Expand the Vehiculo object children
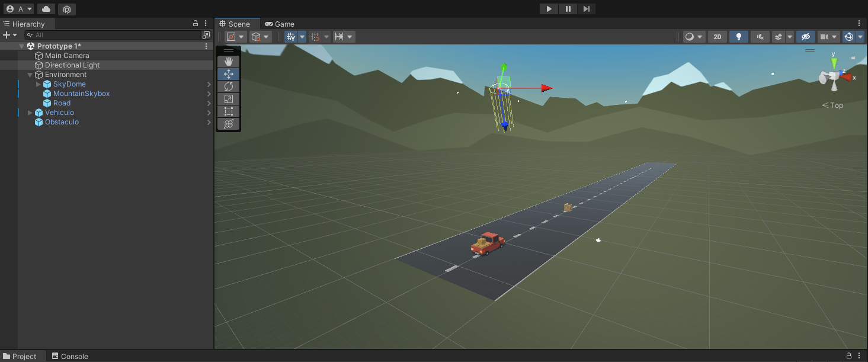 30,113
